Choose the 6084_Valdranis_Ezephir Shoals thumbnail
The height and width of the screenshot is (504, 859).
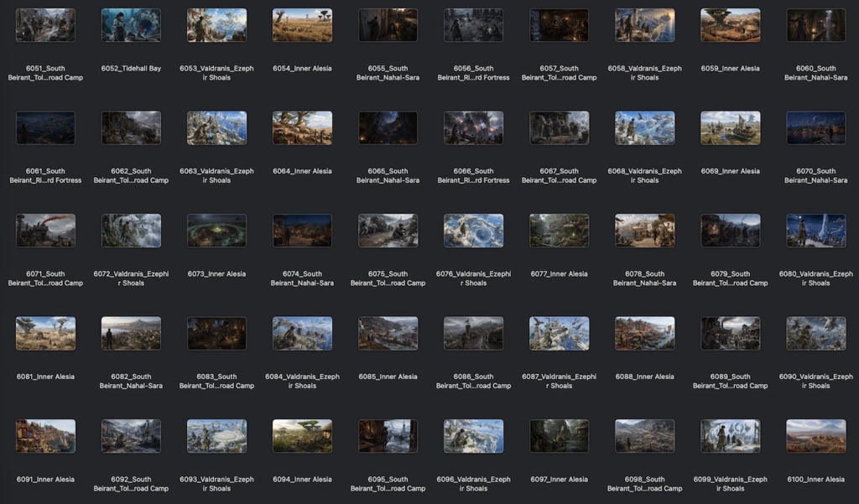coord(302,333)
